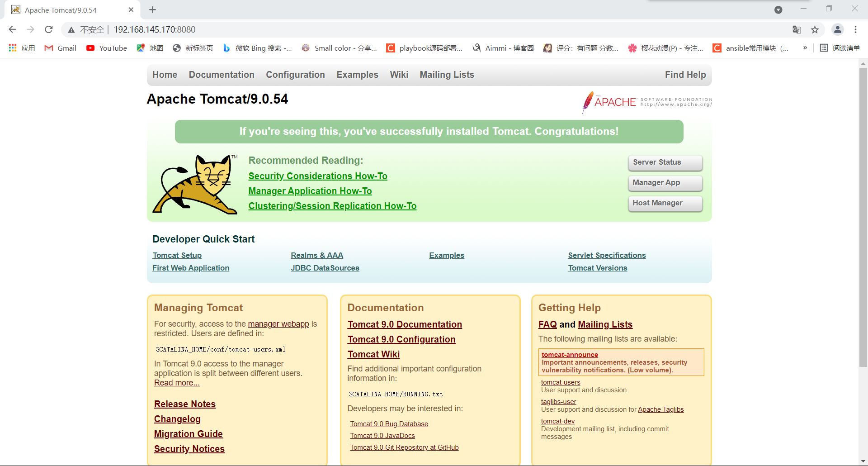
Task: Expand the overflow bookmarks chevron
Action: 805,48
